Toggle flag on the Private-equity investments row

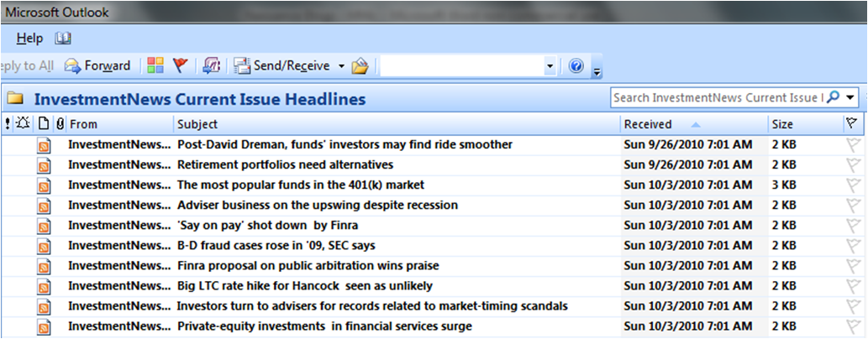point(853,327)
